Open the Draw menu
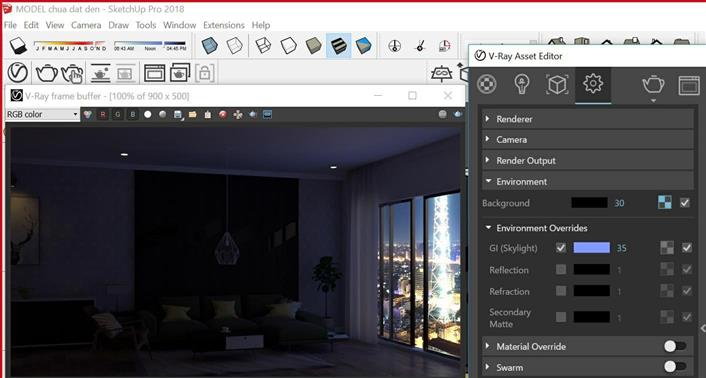 [x=118, y=25]
